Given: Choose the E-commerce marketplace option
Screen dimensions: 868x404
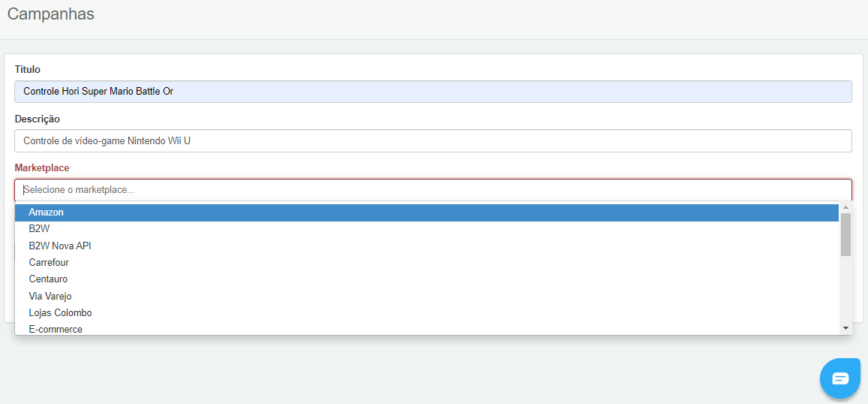Looking at the screenshot, I should tap(56, 329).
